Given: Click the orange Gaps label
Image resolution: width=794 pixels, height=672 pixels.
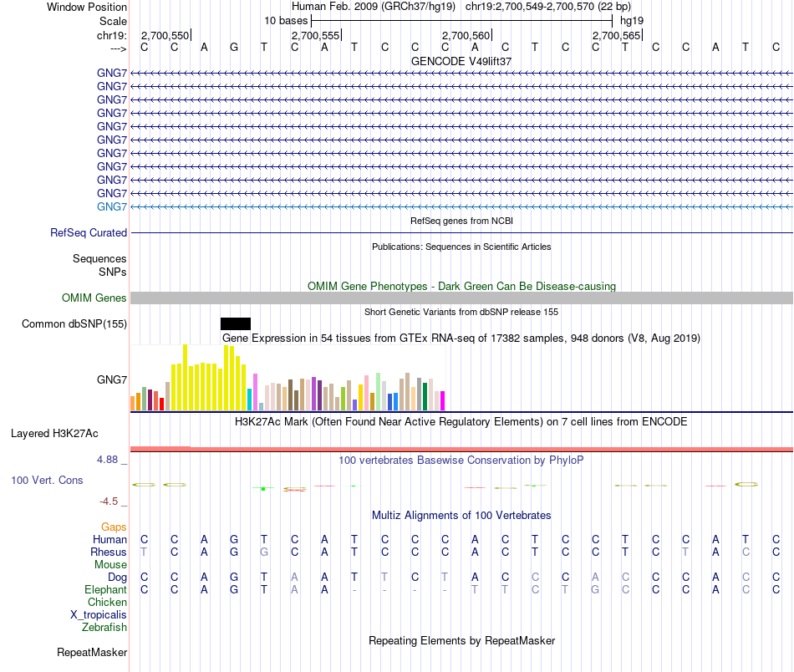Looking at the screenshot, I should tap(114, 527).
